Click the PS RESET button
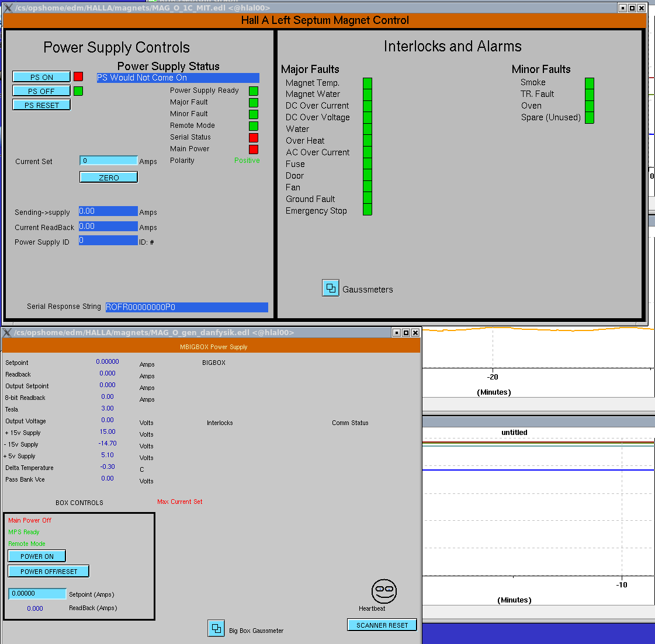655x644 pixels. click(x=41, y=105)
